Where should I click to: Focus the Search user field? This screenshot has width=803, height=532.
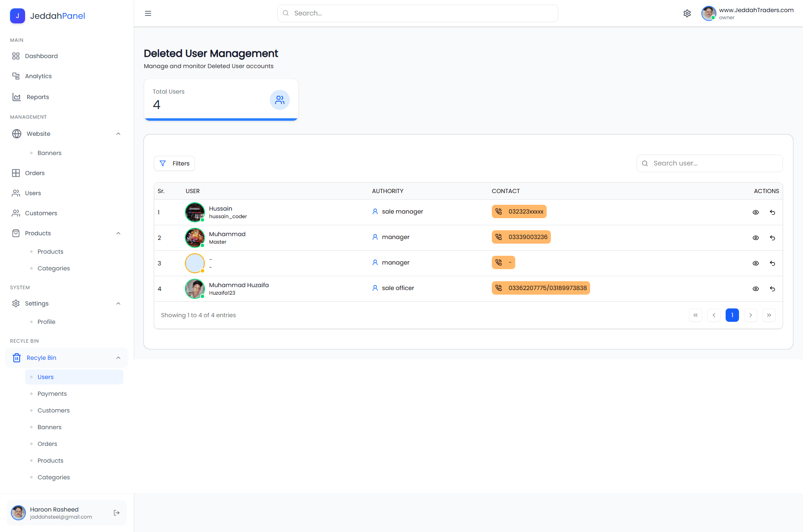710,163
